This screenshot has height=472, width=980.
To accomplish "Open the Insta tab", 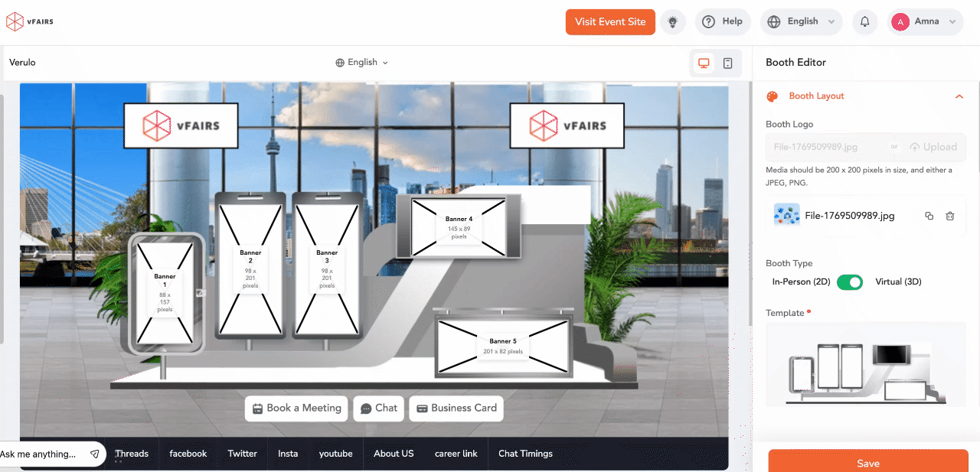I will pyautogui.click(x=288, y=454).
